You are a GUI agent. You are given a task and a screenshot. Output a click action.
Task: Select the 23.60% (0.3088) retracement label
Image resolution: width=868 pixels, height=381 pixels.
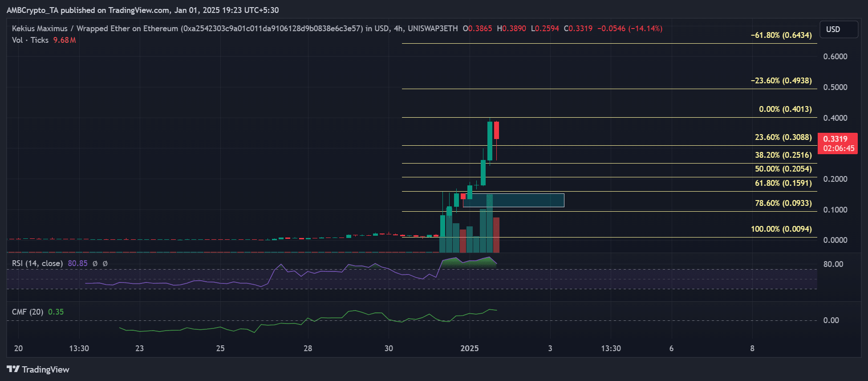(x=783, y=137)
